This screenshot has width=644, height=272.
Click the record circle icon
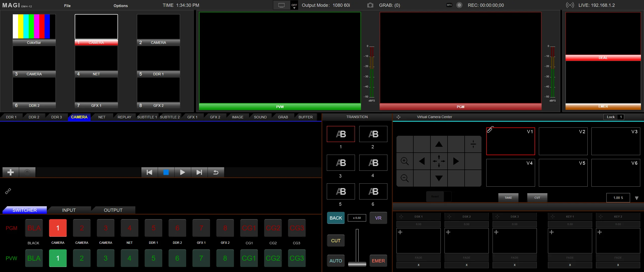pyautogui.click(x=459, y=5)
